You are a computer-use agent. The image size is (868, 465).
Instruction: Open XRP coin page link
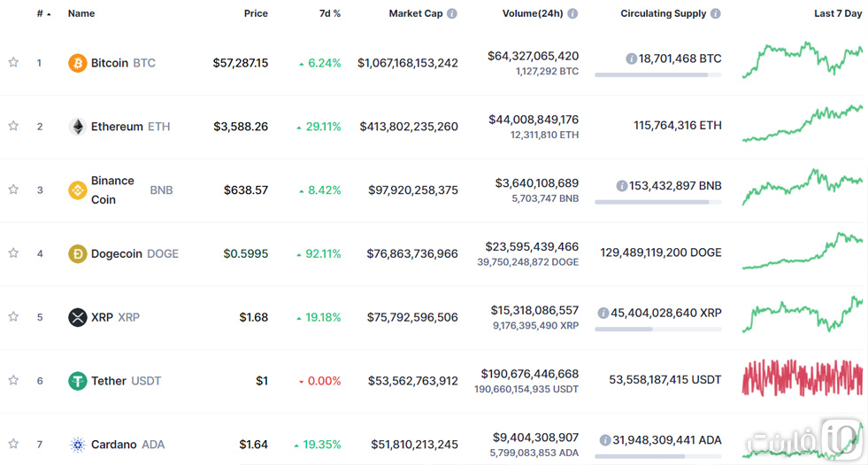[102, 317]
